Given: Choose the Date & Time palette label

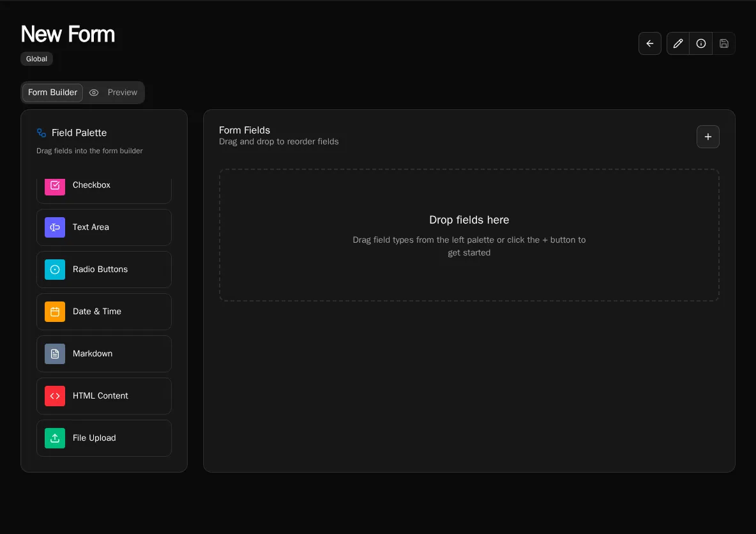Looking at the screenshot, I should [96, 311].
